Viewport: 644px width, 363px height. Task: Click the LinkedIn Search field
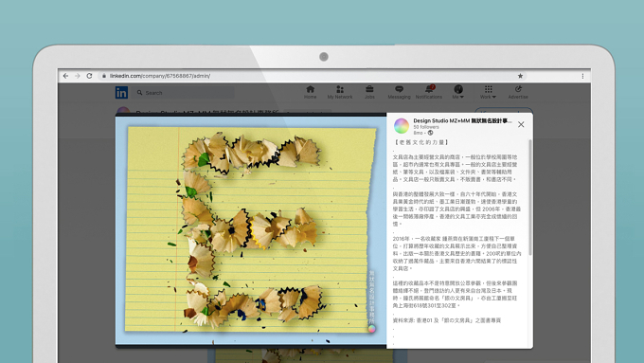pyautogui.click(x=185, y=93)
